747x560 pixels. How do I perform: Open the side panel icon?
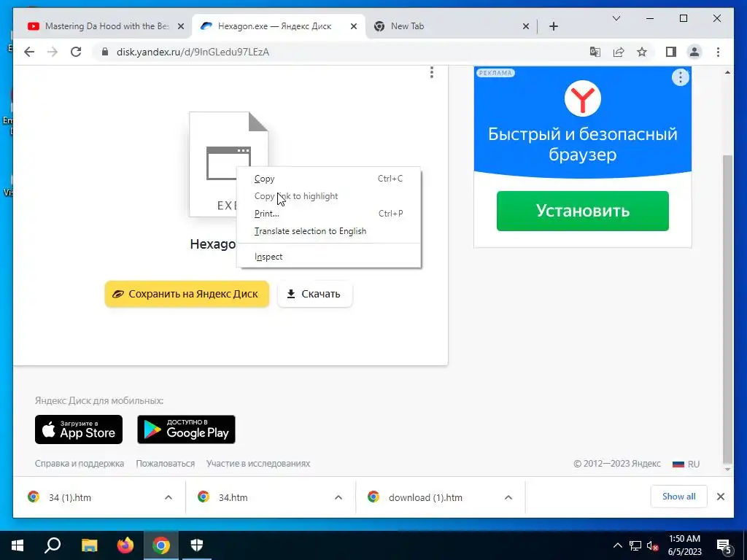[x=671, y=52]
